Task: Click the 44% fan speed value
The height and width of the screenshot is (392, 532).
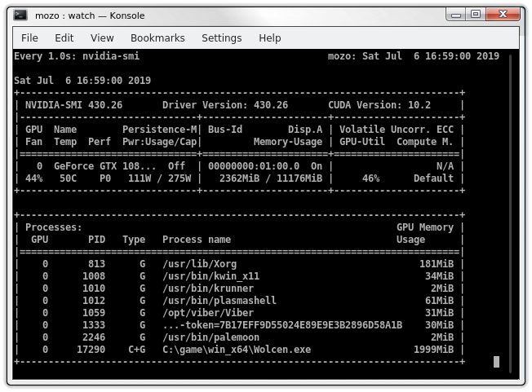Action: click(34, 178)
